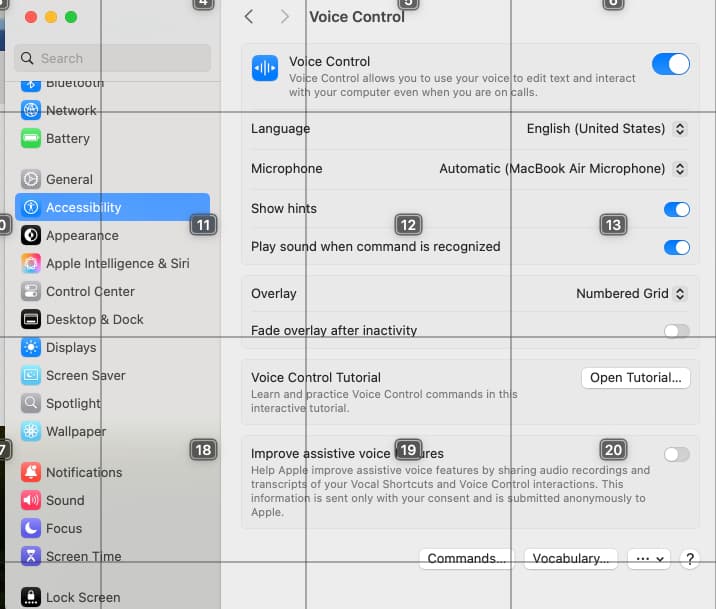Click the Voice Control Tutorial heading text
716x609 pixels.
pos(316,378)
